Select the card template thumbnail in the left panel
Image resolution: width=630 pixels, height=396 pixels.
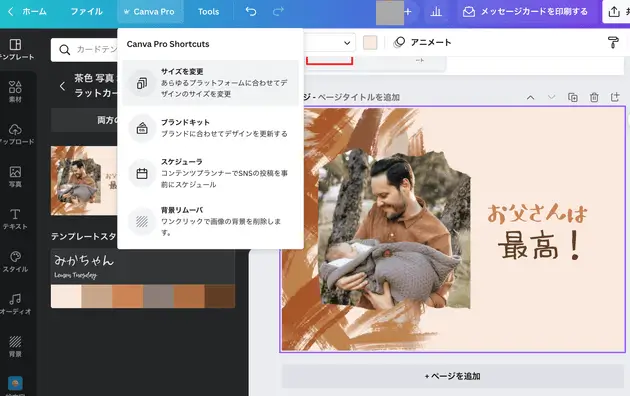pos(84,180)
